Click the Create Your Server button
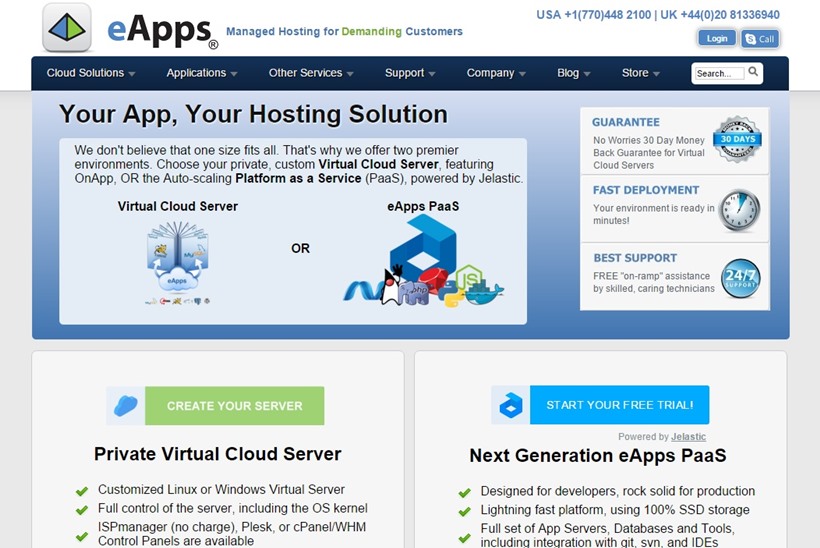 [x=235, y=406]
